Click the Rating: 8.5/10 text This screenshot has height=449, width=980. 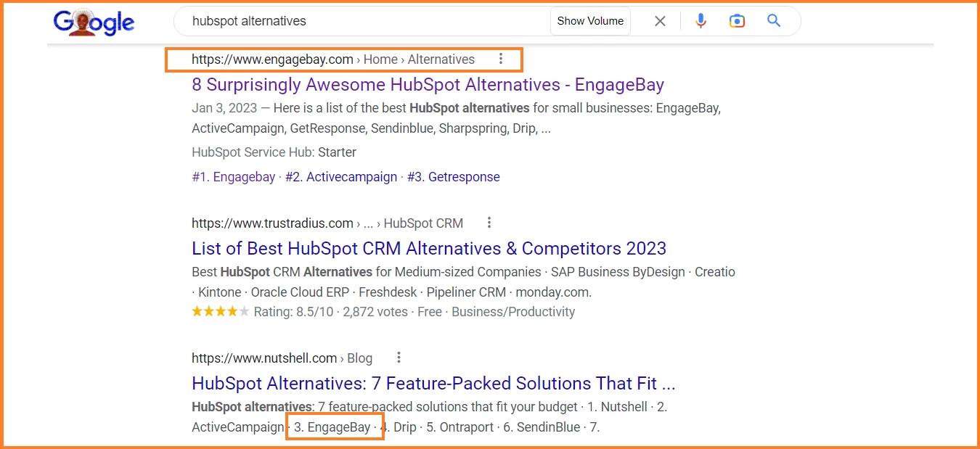(293, 312)
